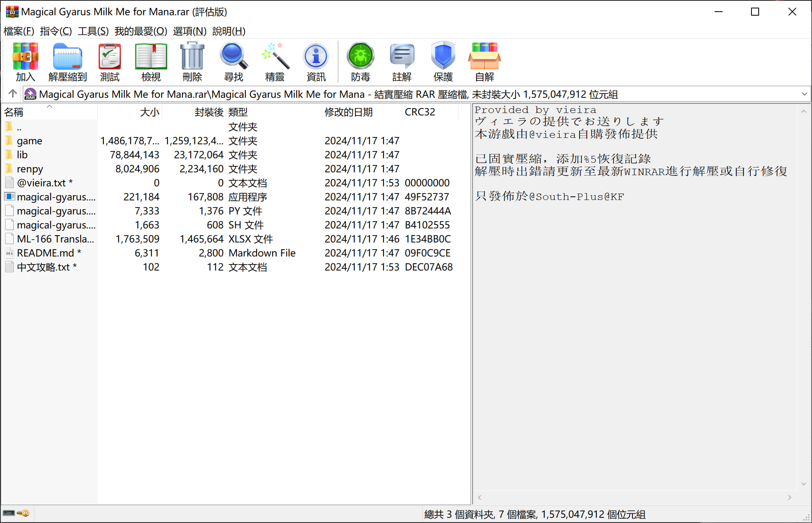This screenshot has height=523, width=812.
Task: Go up one folder with arrow button
Action: (x=12, y=94)
